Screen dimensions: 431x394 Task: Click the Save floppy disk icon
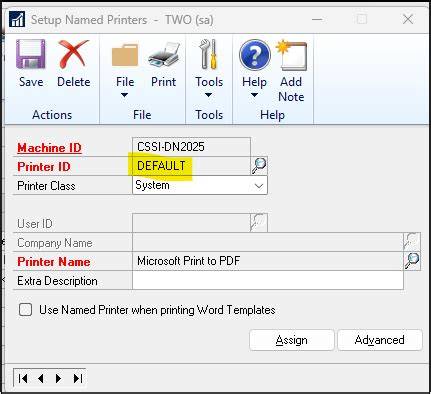31,54
